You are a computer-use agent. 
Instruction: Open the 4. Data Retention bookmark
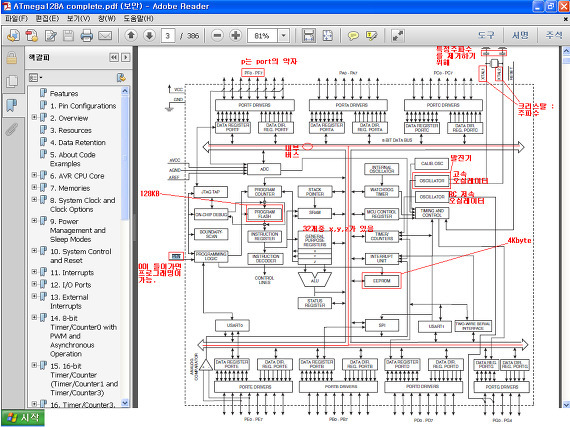click(x=77, y=142)
